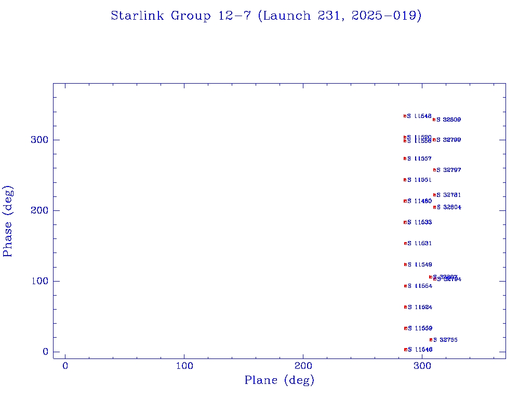Select the "S 11549" satellite label
Screen dimensions: 532x399
coord(420,264)
